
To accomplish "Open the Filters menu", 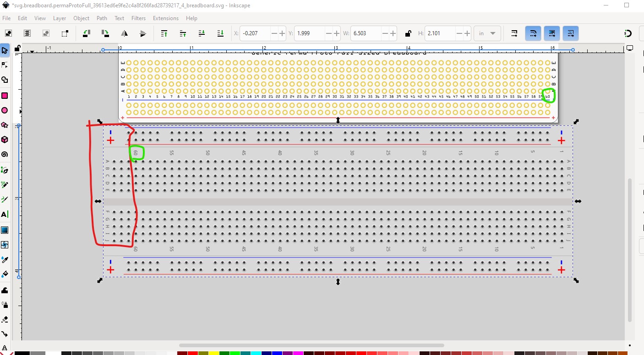I will [x=138, y=18].
